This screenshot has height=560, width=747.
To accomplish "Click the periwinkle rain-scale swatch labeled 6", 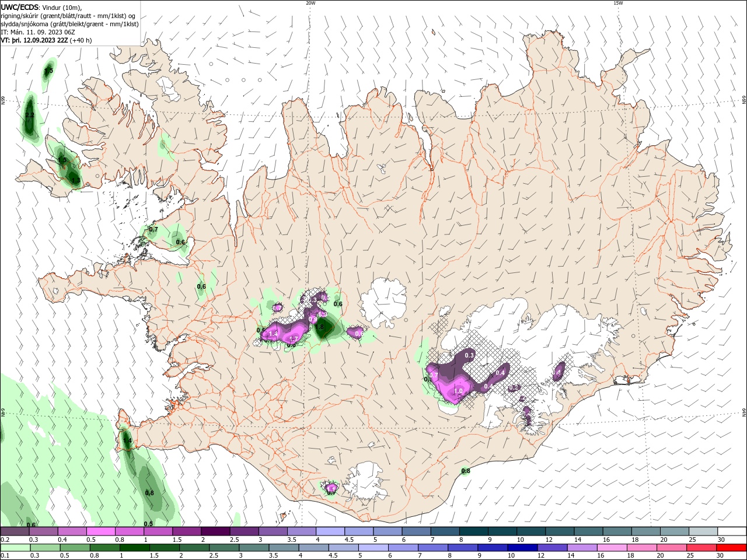I will pyautogui.click(x=404, y=548).
